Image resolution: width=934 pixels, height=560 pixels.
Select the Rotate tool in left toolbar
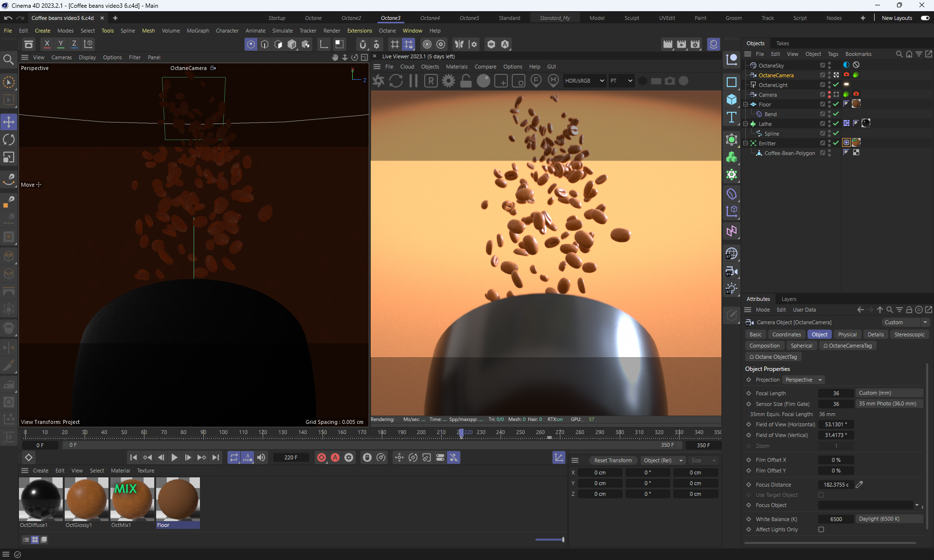point(9,140)
